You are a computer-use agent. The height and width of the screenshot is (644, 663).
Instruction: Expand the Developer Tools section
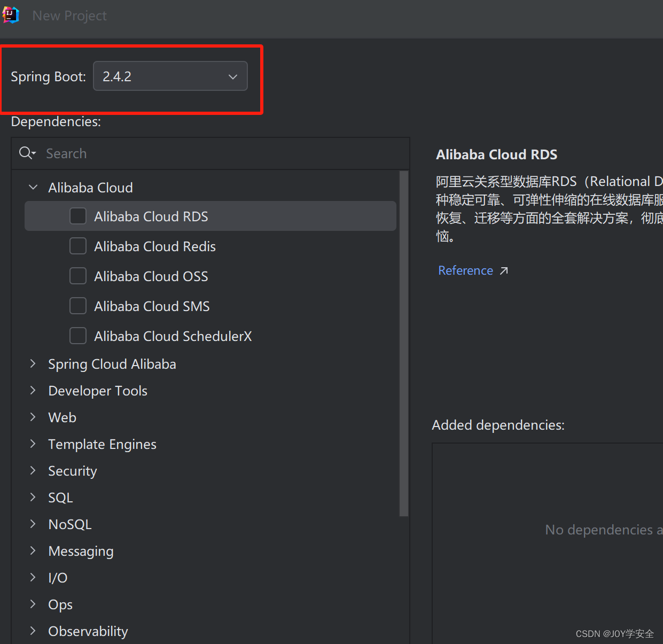[33, 390]
